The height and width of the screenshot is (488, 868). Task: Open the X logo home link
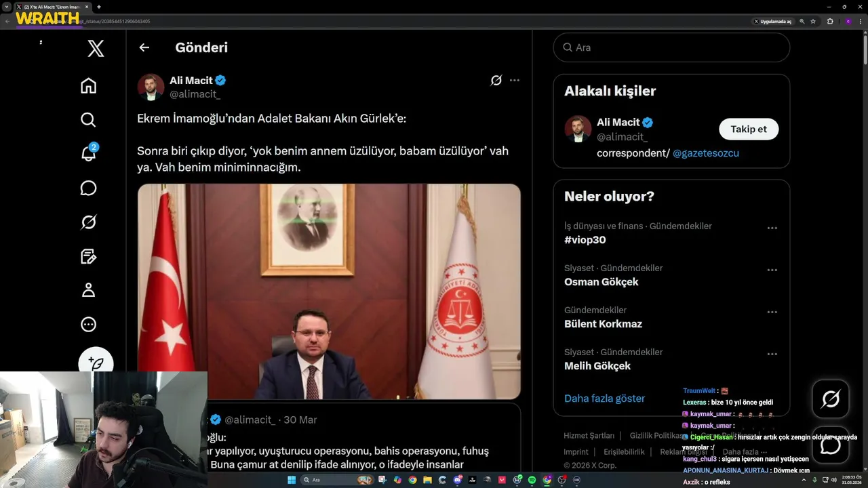click(x=96, y=48)
